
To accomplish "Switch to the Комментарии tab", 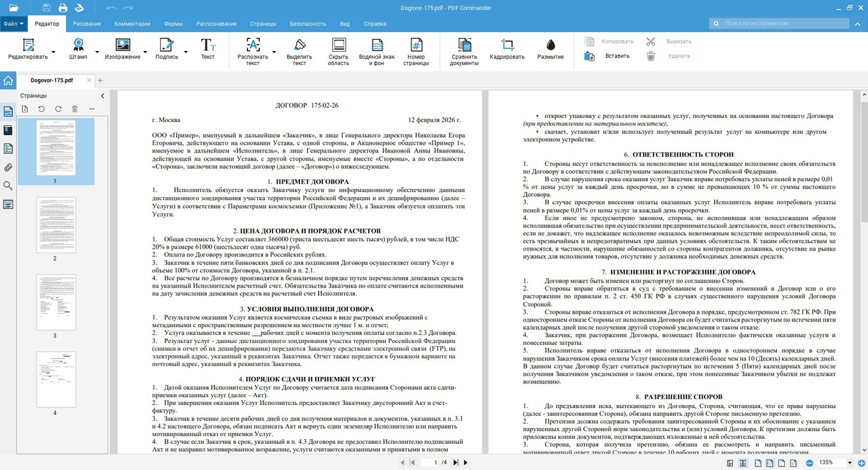I will point(133,24).
